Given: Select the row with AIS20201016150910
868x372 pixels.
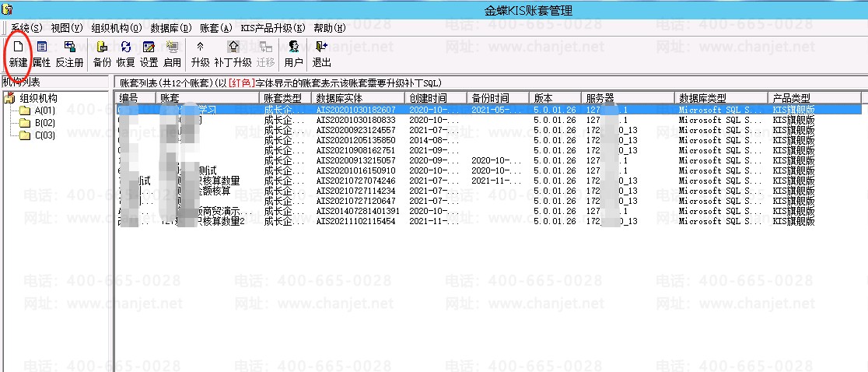Looking at the screenshot, I should [488, 170].
